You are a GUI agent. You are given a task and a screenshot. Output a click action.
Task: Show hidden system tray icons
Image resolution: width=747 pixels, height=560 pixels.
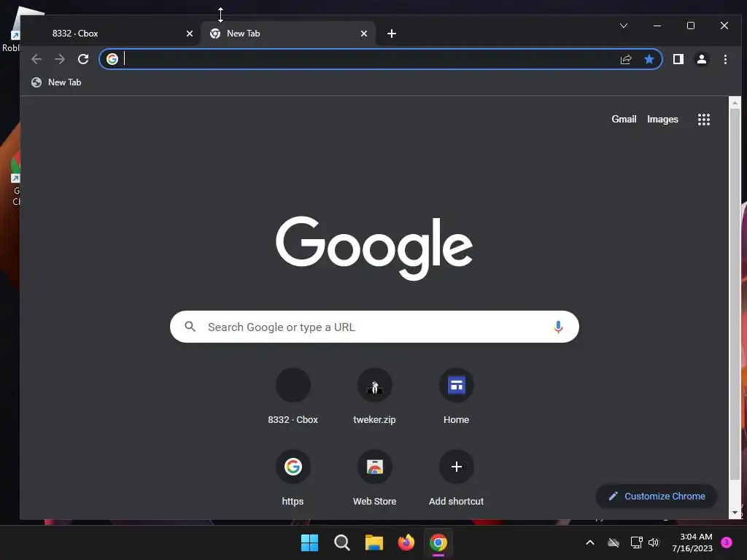(x=589, y=542)
